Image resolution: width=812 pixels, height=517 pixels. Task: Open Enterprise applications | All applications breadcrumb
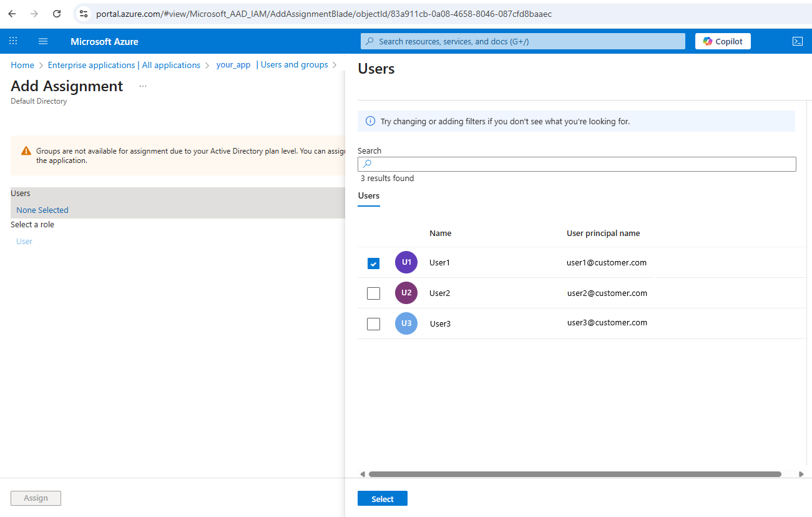pyautogui.click(x=124, y=65)
